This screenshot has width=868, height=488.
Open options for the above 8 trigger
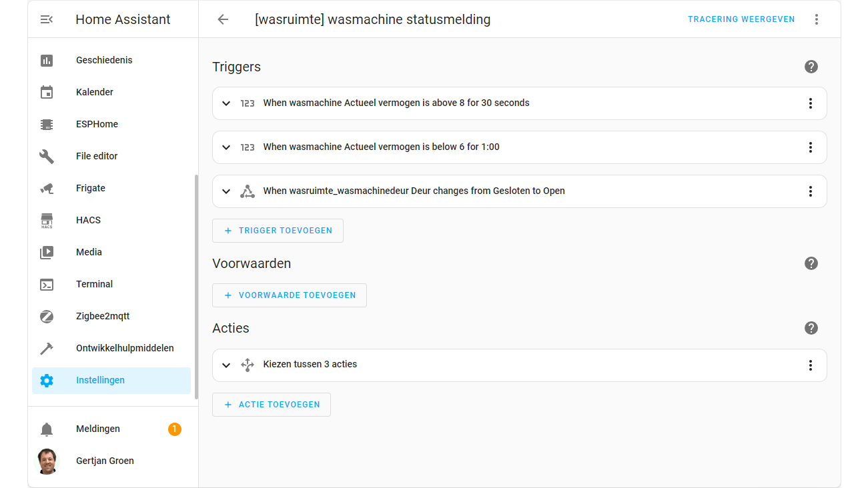[811, 103]
